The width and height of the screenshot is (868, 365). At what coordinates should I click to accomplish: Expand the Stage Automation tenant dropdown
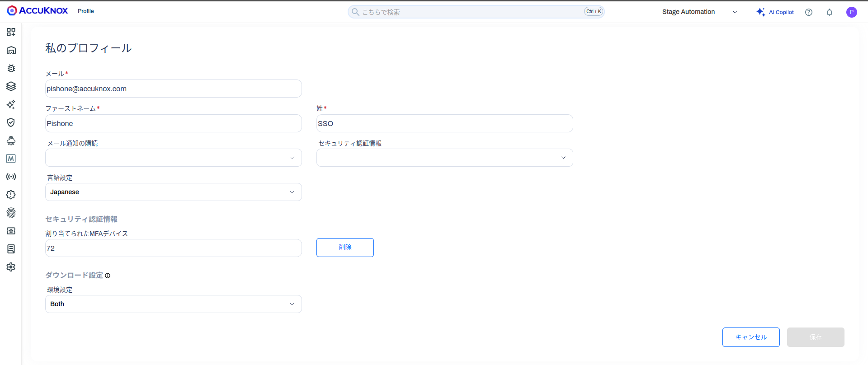pyautogui.click(x=700, y=12)
